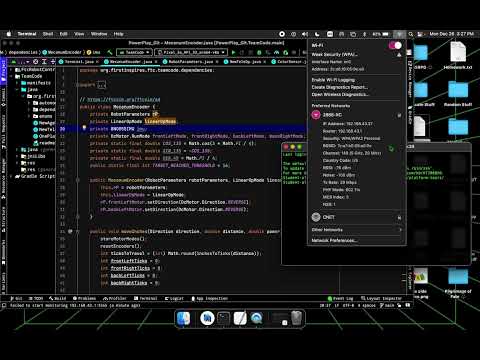The width and height of the screenshot is (480, 360).
Task: Click the hammer Make Project icon
Action: 110,52
